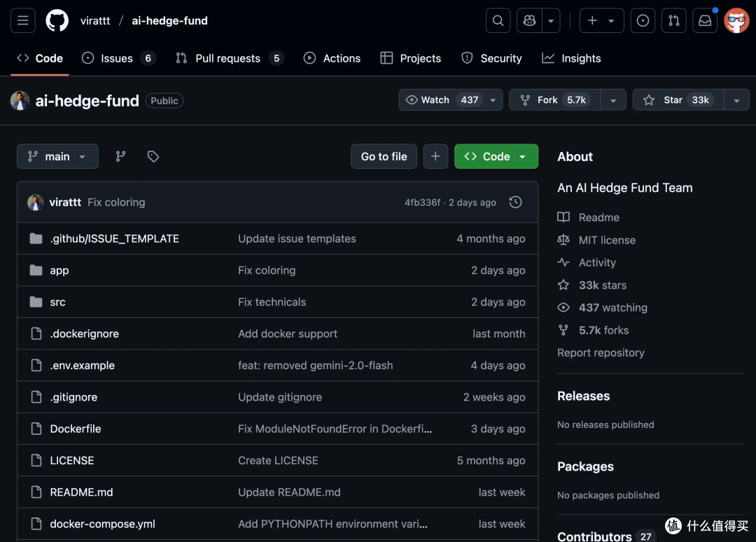The height and width of the screenshot is (542, 756).
Task: Expand the Fork options dropdown arrow
Action: tap(613, 100)
